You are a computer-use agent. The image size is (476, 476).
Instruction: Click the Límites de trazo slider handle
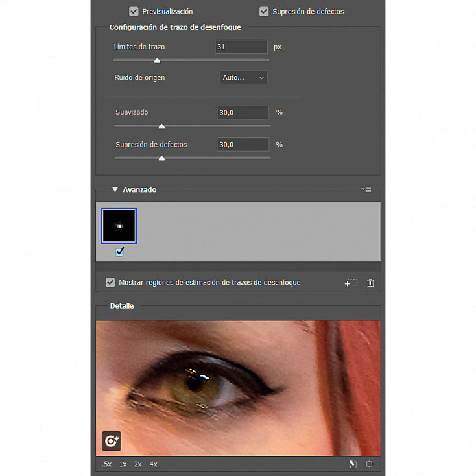157,60
